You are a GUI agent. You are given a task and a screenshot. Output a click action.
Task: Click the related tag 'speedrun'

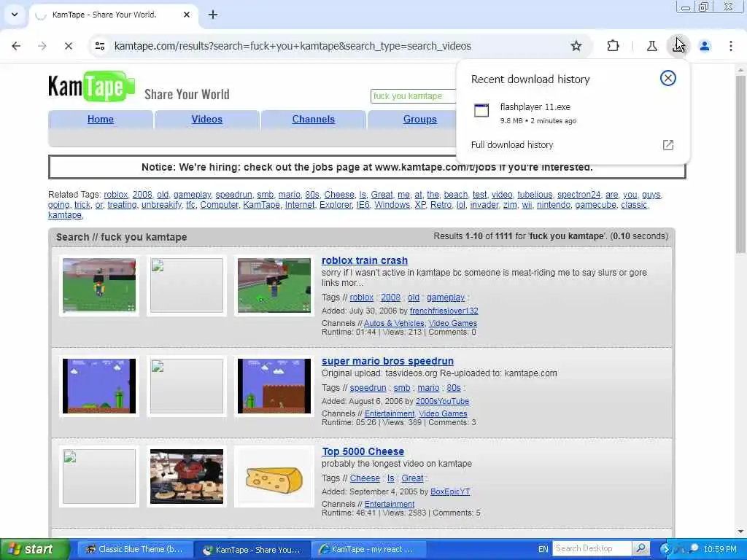click(x=233, y=194)
